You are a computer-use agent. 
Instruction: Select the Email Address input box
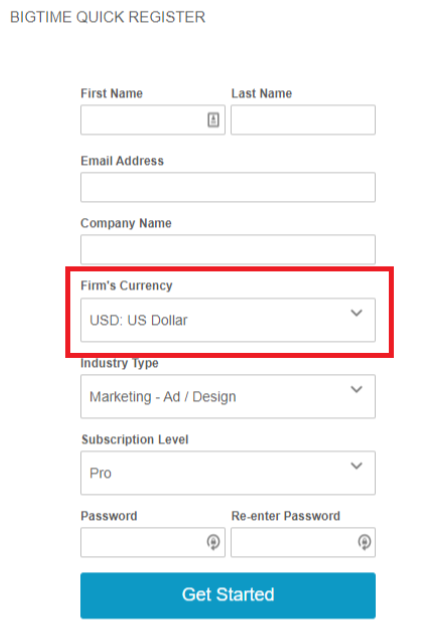coord(228,187)
